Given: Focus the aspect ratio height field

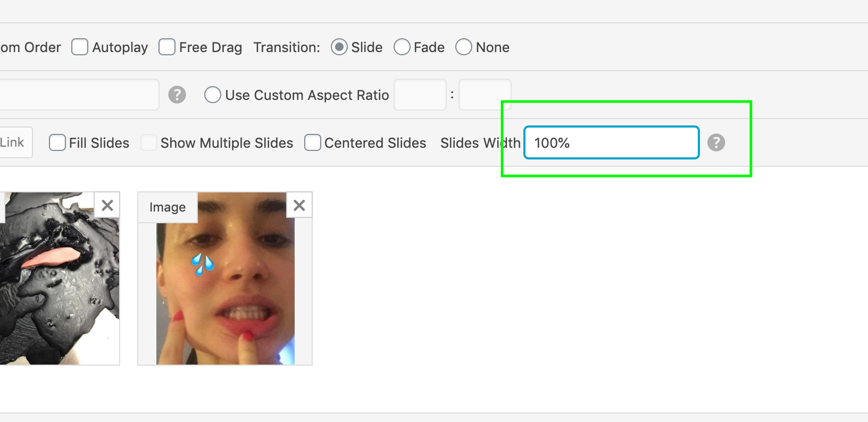Looking at the screenshot, I should pos(485,95).
